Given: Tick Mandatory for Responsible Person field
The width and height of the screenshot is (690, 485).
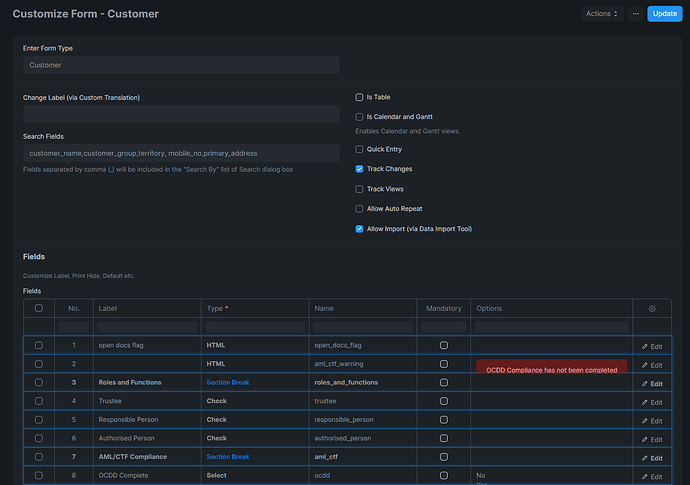Looking at the screenshot, I should point(444,419).
